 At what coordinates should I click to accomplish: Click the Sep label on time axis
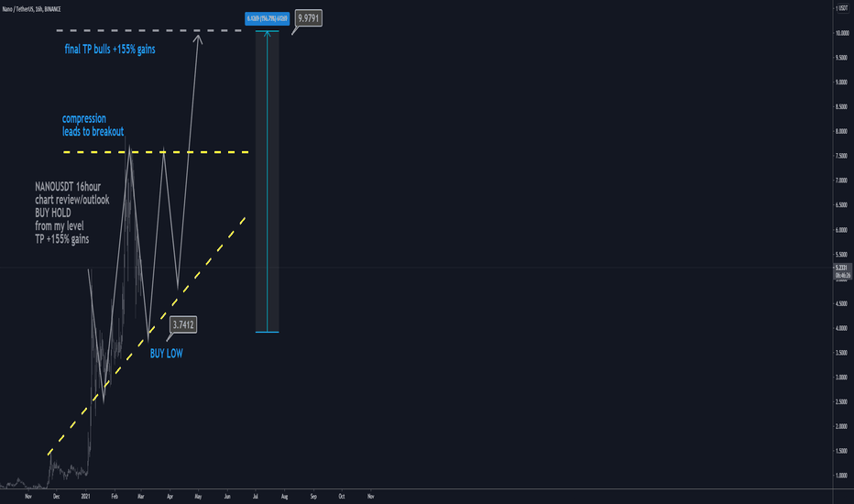click(x=313, y=497)
